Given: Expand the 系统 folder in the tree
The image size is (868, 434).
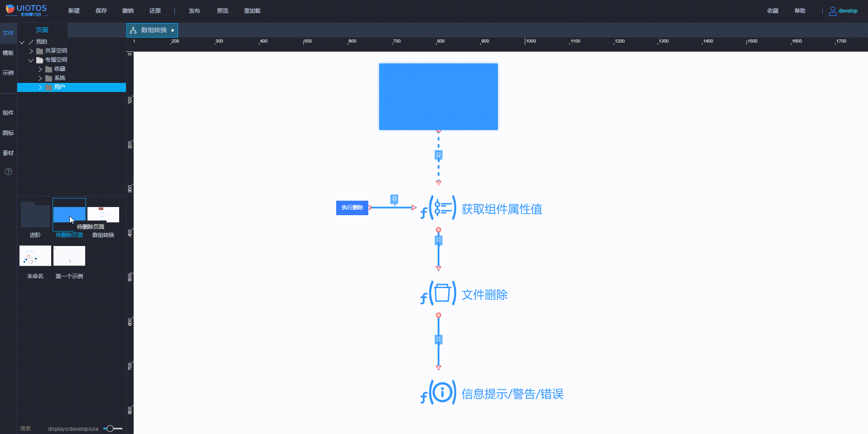Looking at the screenshot, I should click(40, 78).
